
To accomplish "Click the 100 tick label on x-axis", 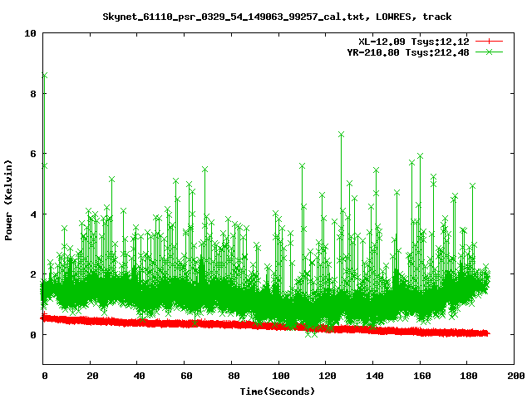I will pyautogui.click(x=279, y=376).
